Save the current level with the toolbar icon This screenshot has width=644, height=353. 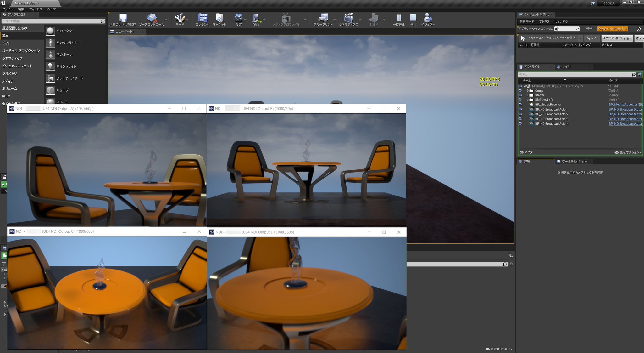tap(123, 18)
